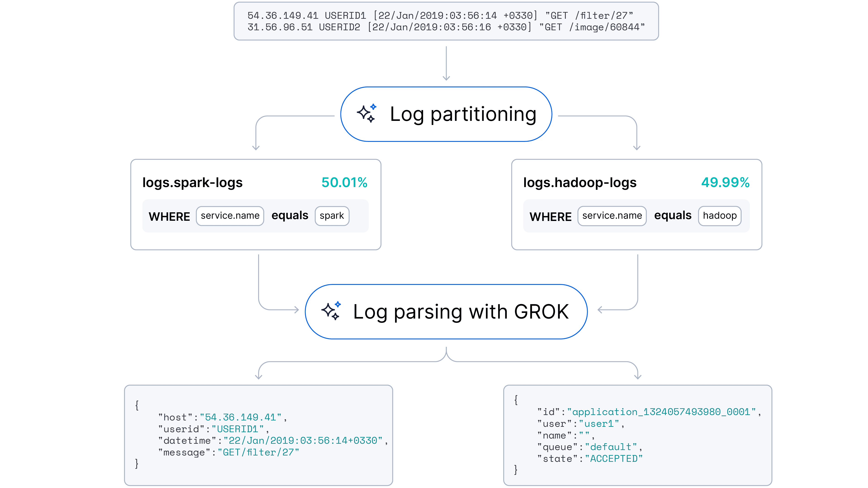Click the 49.99% percentage label
The height and width of the screenshot is (488, 868).
pyautogui.click(x=725, y=183)
